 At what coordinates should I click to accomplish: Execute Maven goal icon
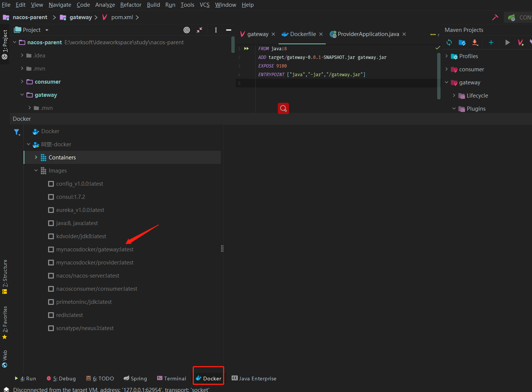[520, 42]
